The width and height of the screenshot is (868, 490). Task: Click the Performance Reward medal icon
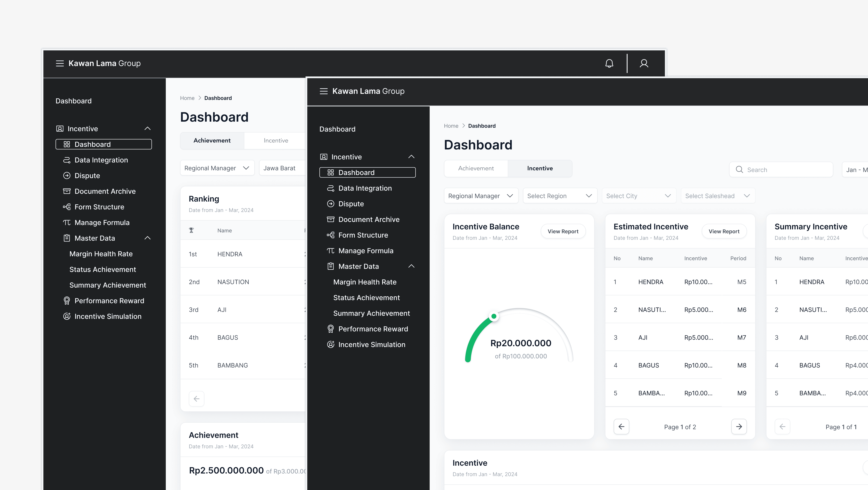click(330, 329)
